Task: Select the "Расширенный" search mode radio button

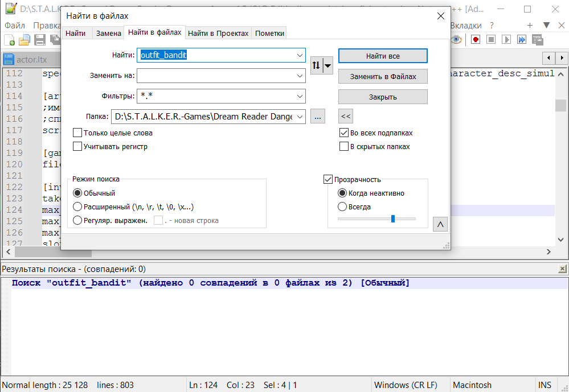Action: [x=77, y=207]
